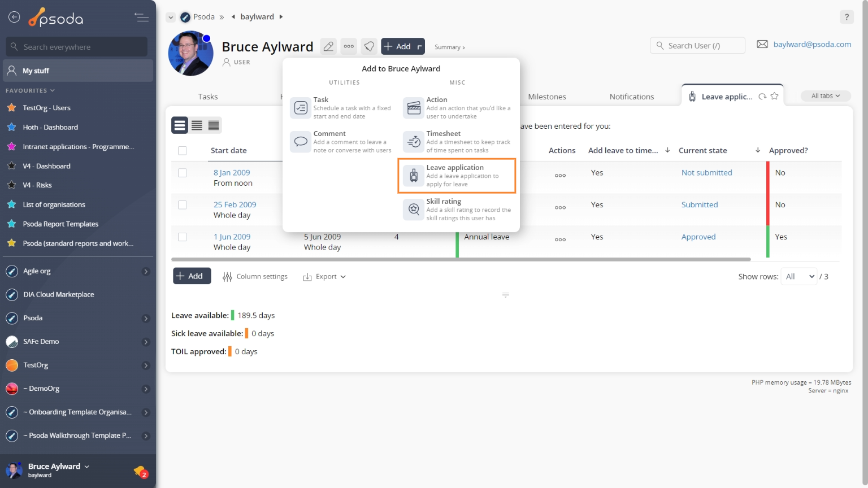The width and height of the screenshot is (868, 488).
Task: Switch to the comfortable row density view
Action: click(180, 125)
